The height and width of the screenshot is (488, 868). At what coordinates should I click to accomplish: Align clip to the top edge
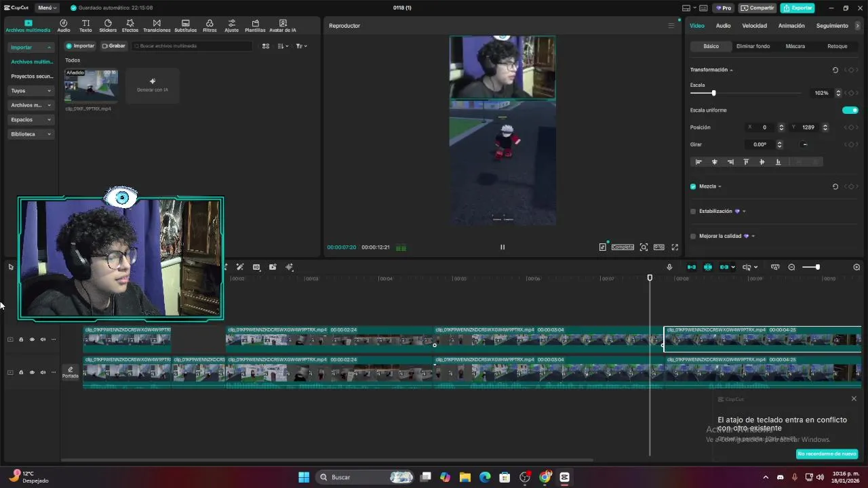pos(746,162)
